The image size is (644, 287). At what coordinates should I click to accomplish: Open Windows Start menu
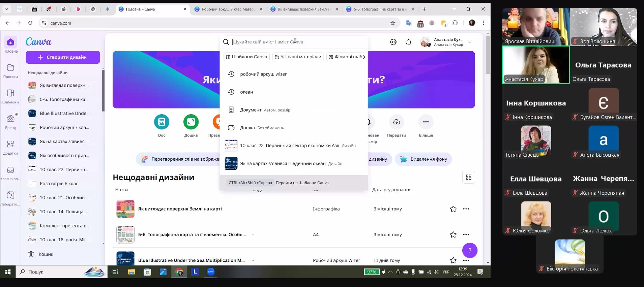tap(8, 272)
